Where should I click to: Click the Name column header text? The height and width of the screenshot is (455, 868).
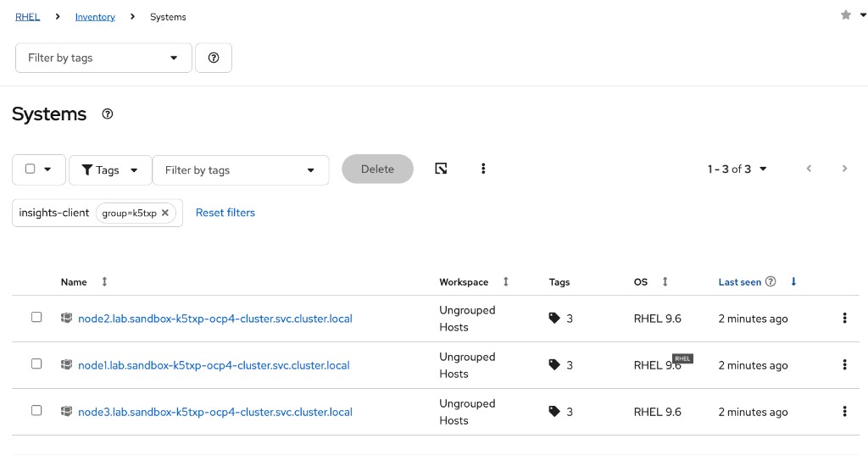(74, 282)
